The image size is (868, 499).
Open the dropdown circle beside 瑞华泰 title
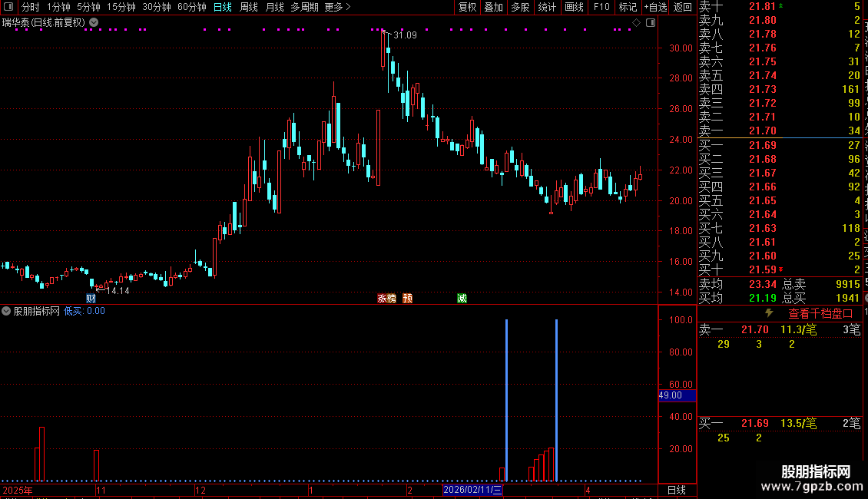[x=94, y=22]
